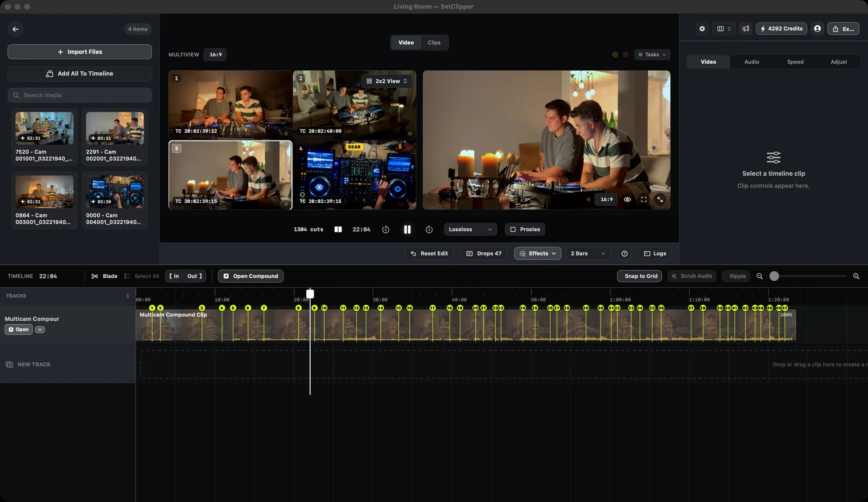The width and height of the screenshot is (868, 502).
Task: Click the New Track icon
Action: pyautogui.click(x=9, y=364)
